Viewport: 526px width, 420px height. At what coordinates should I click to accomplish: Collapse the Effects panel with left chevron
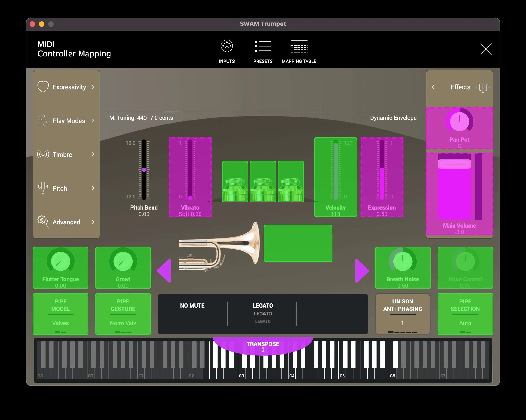pos(433,87)
